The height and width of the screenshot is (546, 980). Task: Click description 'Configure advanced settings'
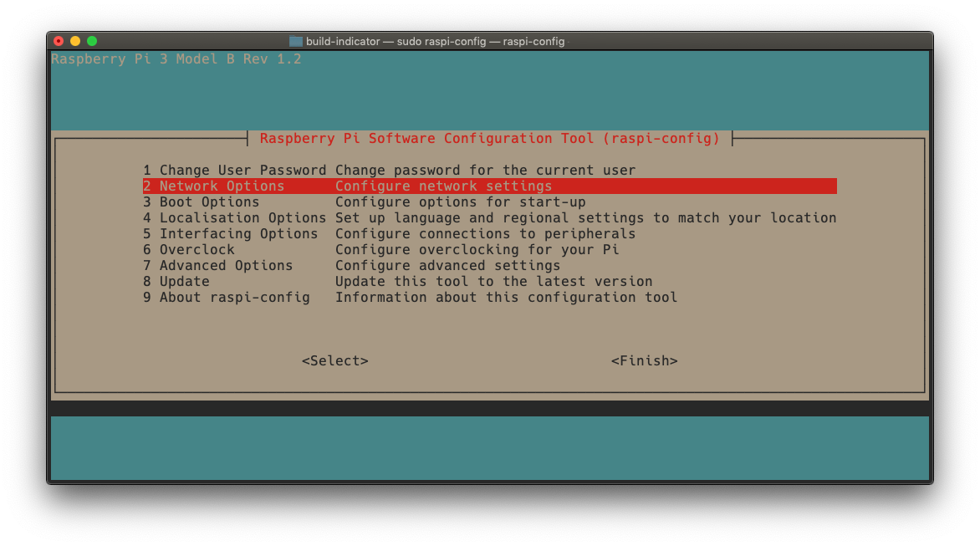[x=447, y=266]
